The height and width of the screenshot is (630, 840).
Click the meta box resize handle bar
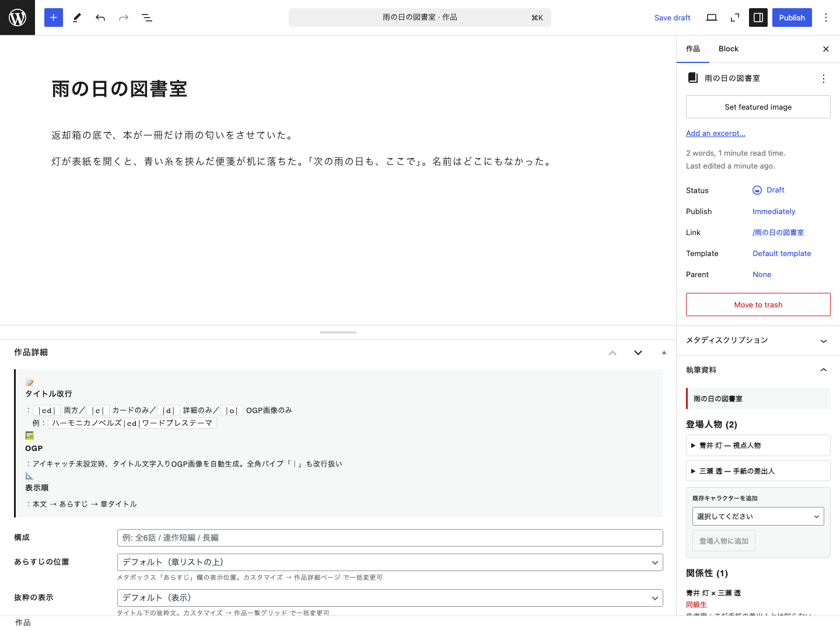coord(338,332)
